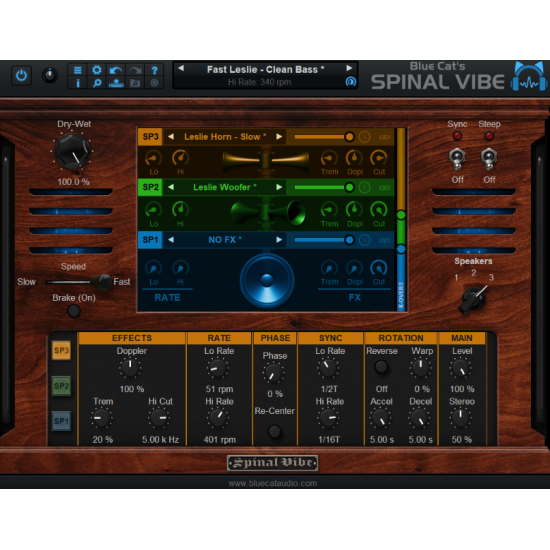Click the Speed Slow-Fast slider handle
This screenshot has width=550, height=550.
pyautogui.click(x=101, y=282)
